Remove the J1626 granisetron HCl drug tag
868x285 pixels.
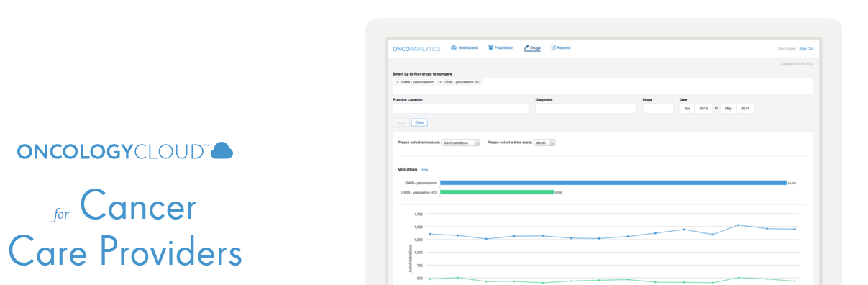click(x=440, y=82)
